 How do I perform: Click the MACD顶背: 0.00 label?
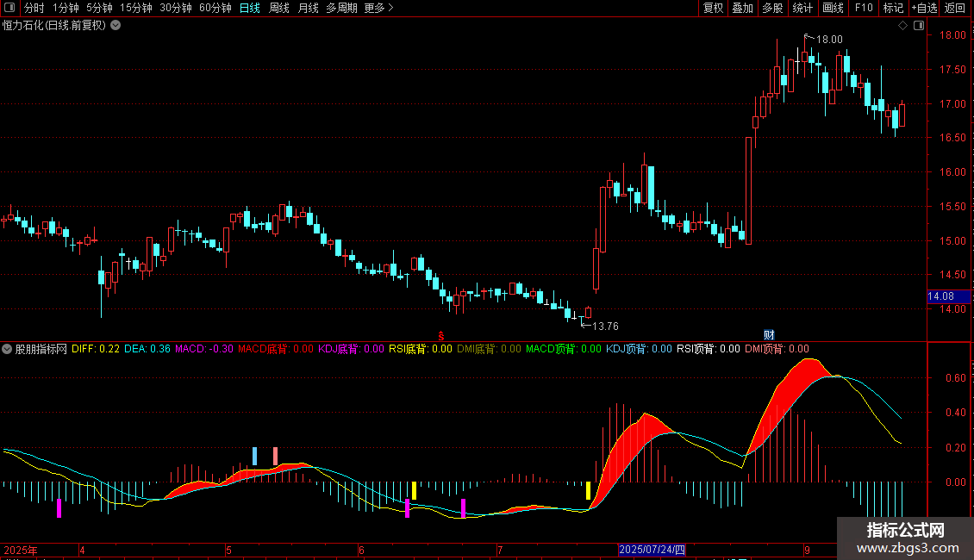click(564, 349)
